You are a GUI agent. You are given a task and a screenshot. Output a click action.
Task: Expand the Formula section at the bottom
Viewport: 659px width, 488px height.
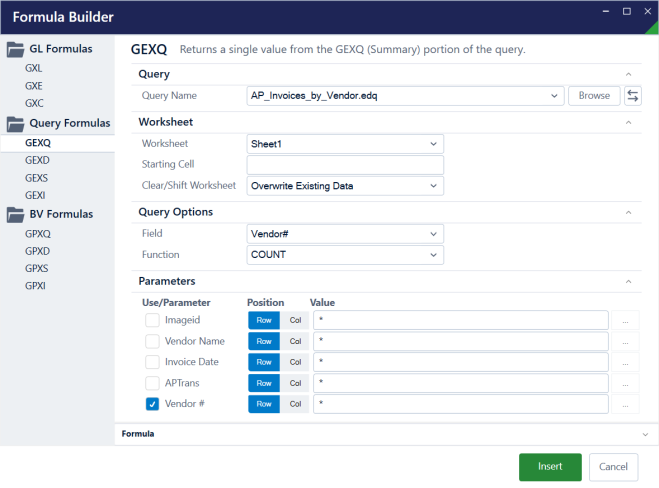point(645,435)
